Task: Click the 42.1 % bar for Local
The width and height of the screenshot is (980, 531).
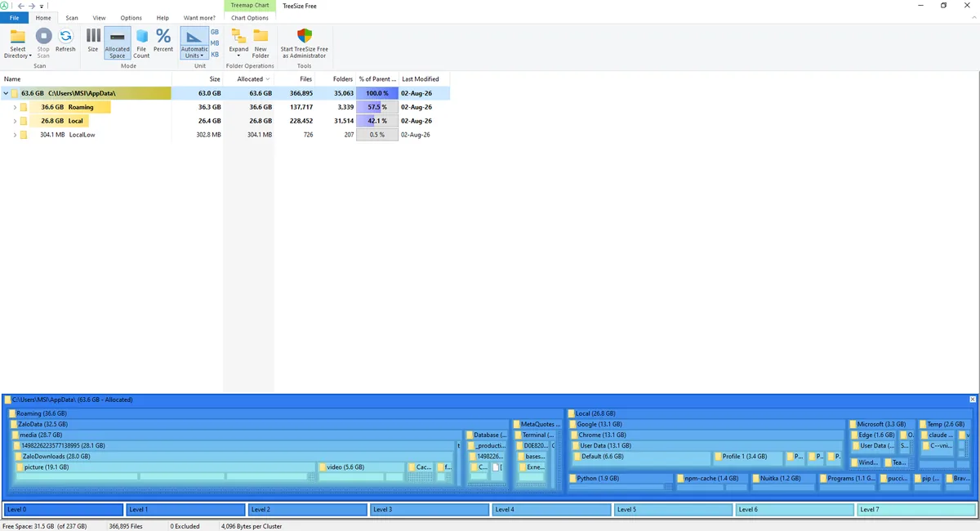Action: [x=377, y=121]
